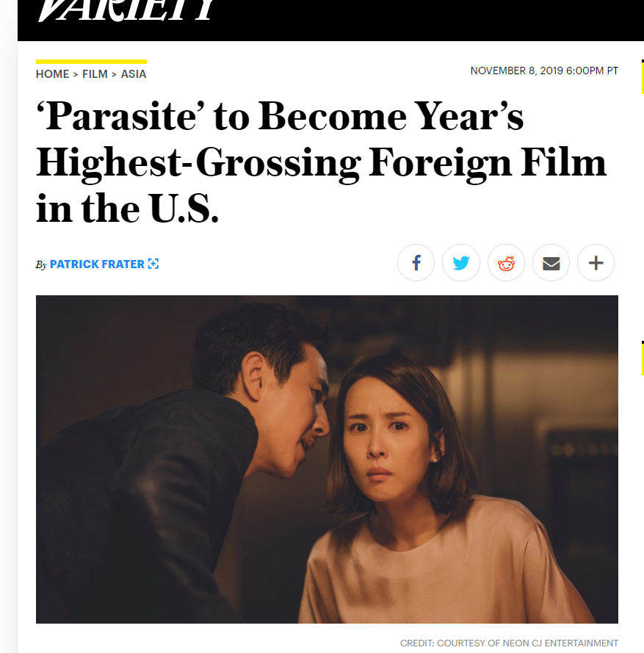
Task: Click the article publication date
Action: (544, 71)
